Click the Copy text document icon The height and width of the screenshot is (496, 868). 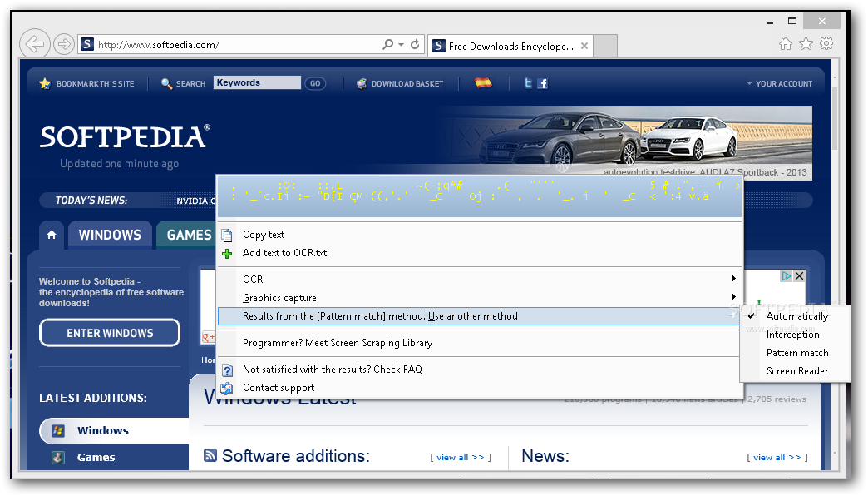(x=227, y=235)
